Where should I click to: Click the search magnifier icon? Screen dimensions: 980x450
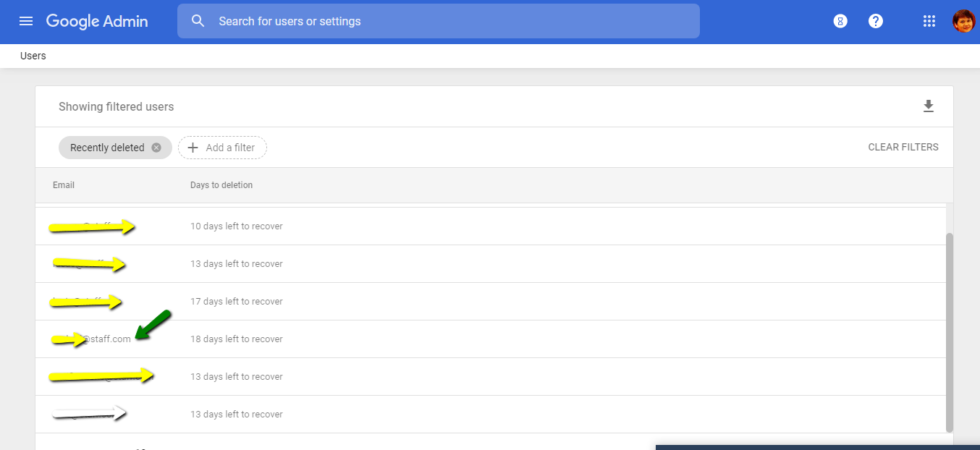point(198,21)
